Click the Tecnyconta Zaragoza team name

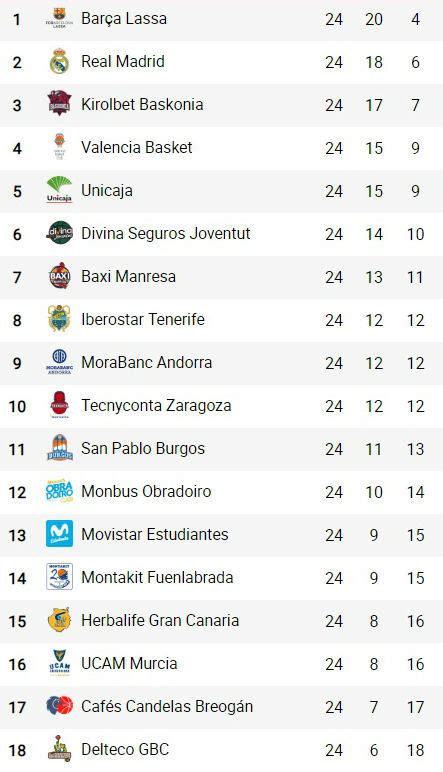pos(156,406)
